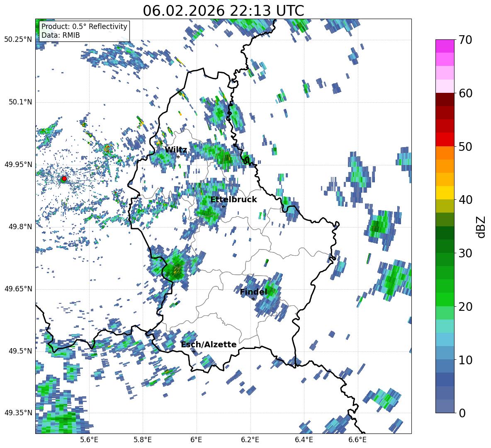Click the magenta top colorbar segment

[x=445, y=46]
